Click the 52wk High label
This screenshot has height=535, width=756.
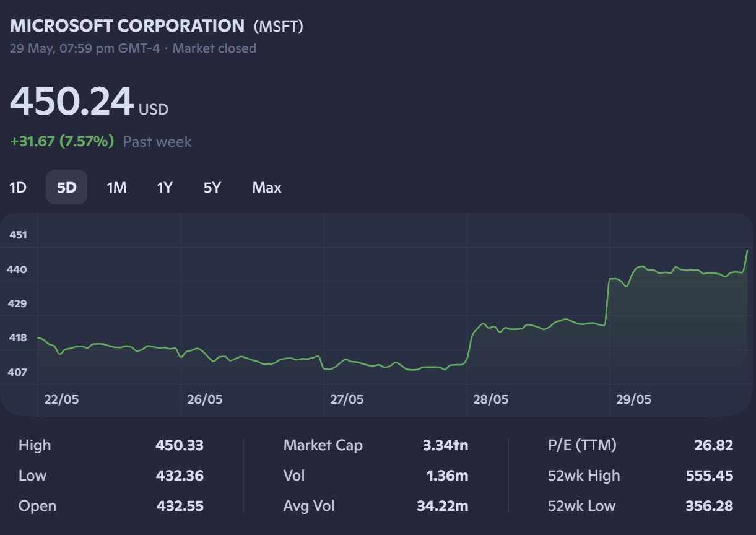(584, 476)
